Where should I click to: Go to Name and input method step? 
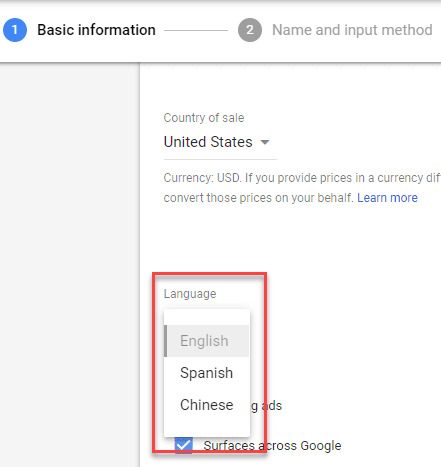point(352,30)
